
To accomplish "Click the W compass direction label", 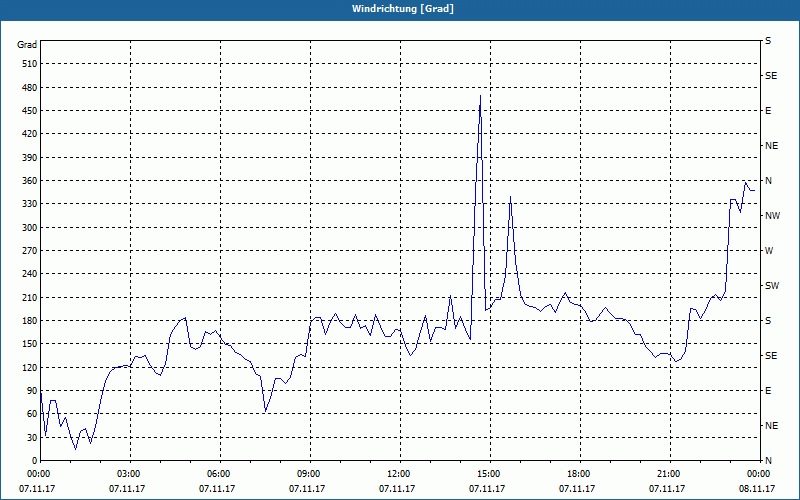I will [769, 251].
